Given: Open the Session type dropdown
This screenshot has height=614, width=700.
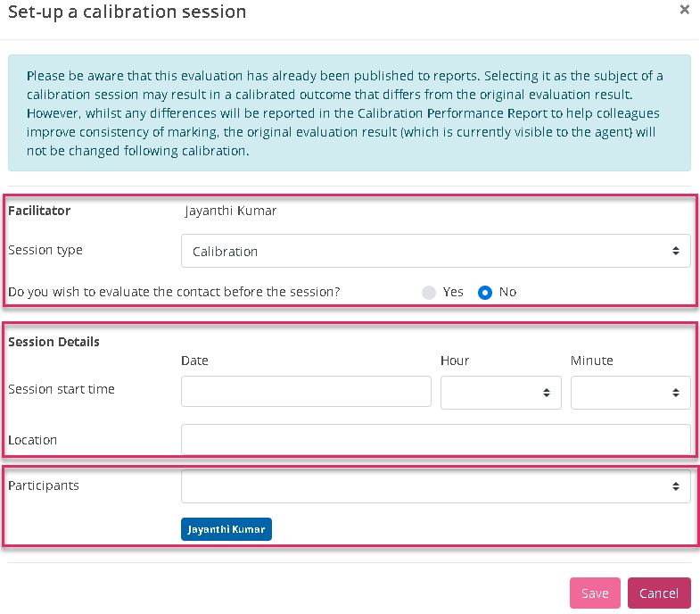Looking at the screenshot, I should pyautogui.click(x=435, y=251).
